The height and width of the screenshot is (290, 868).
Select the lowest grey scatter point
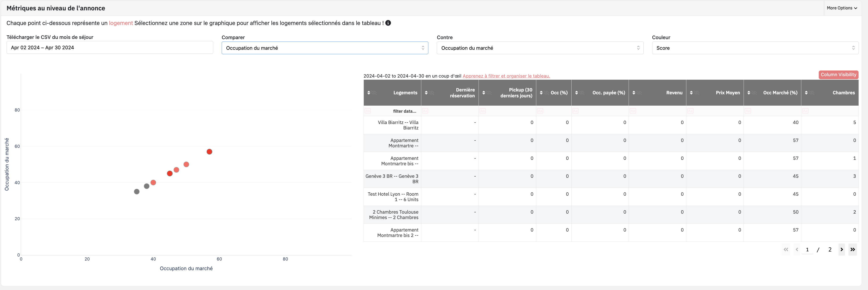[136, 191]
